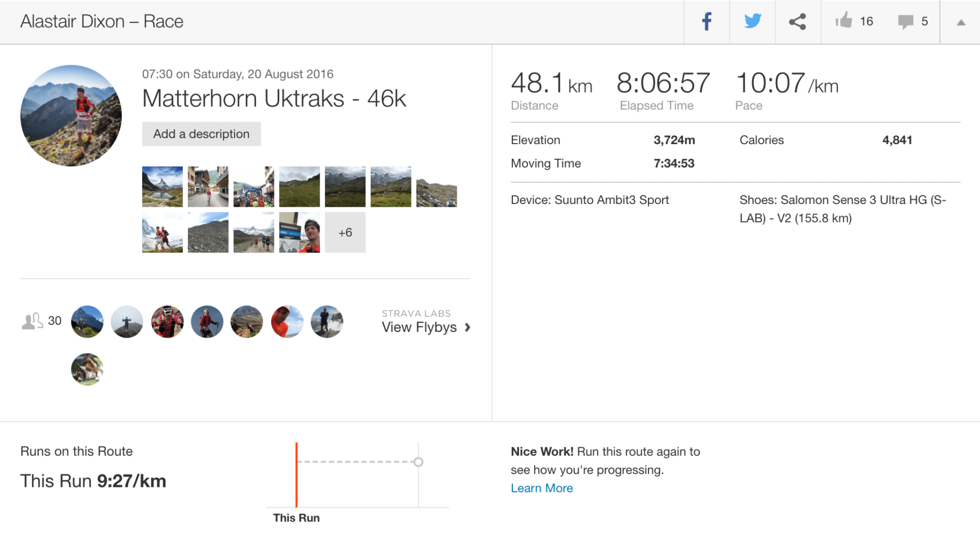980x544 pixels.
Task: Open the generic share icon
Action: (798, 22)
